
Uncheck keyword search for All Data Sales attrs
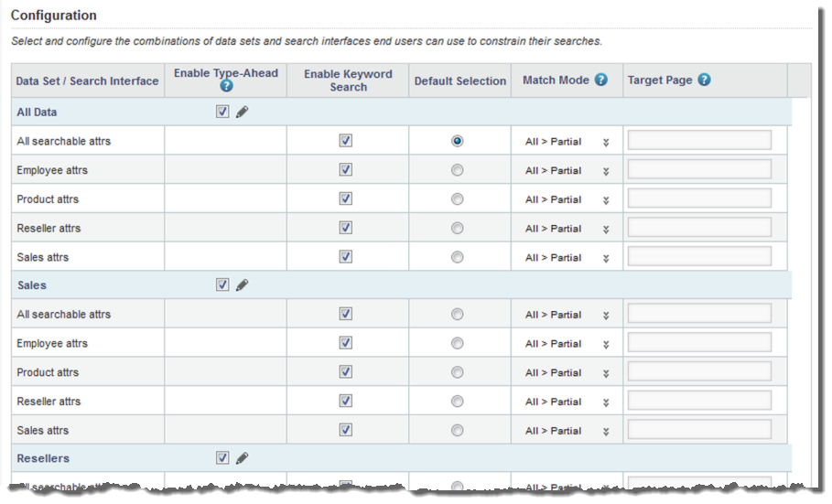click(x=345, y=257)
